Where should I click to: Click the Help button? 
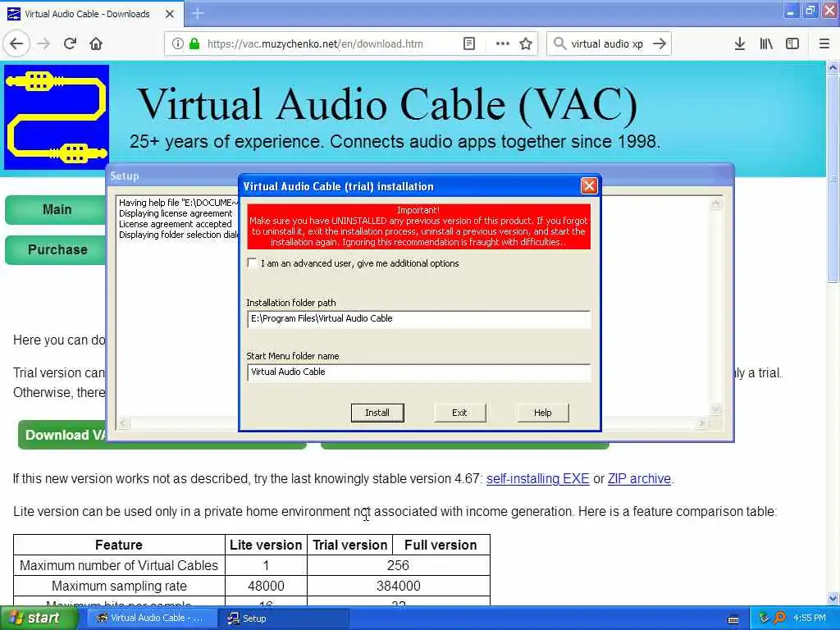point(543,413)
